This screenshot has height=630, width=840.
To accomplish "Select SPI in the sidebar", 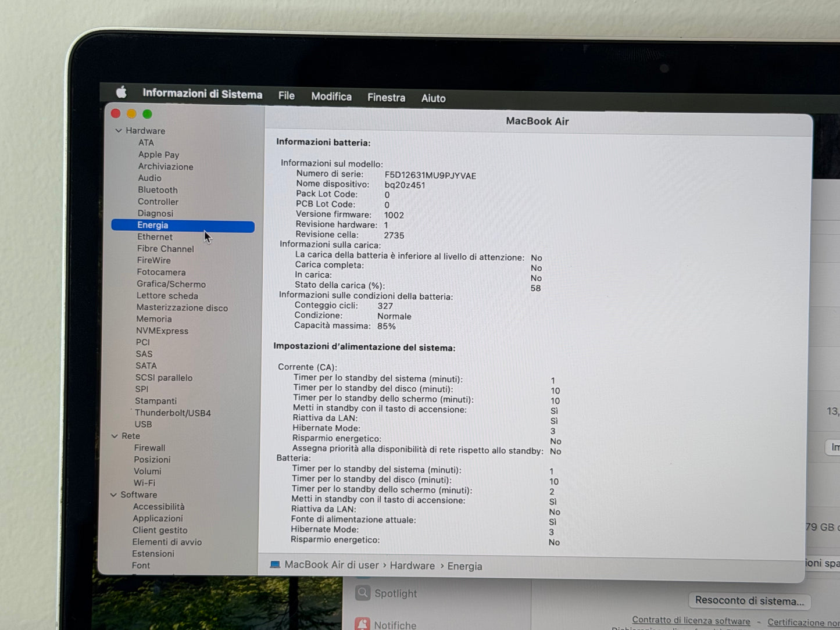I will (x=141, y=389).
